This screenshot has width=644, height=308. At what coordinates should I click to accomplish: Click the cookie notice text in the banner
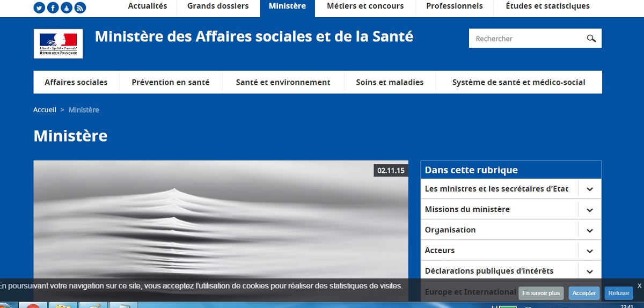(x=201, y=286)
